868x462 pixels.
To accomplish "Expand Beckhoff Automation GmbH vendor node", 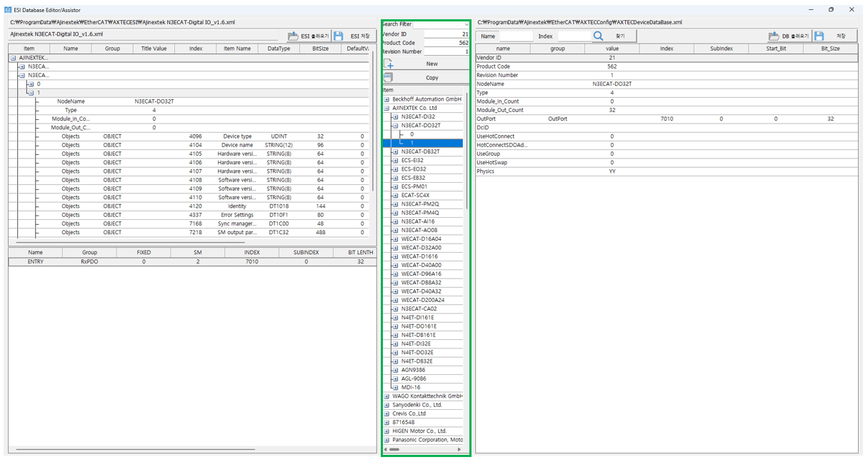I will click(x=386, y=99).
